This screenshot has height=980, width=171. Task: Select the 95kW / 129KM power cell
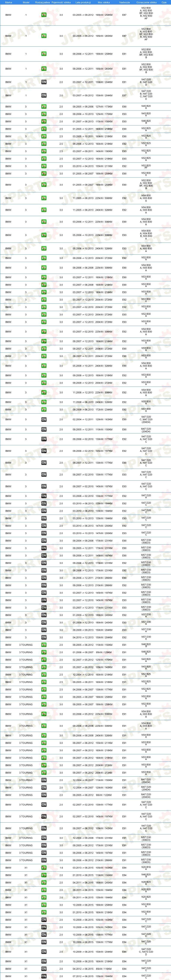pyautogui.click(x=104, y=652)
